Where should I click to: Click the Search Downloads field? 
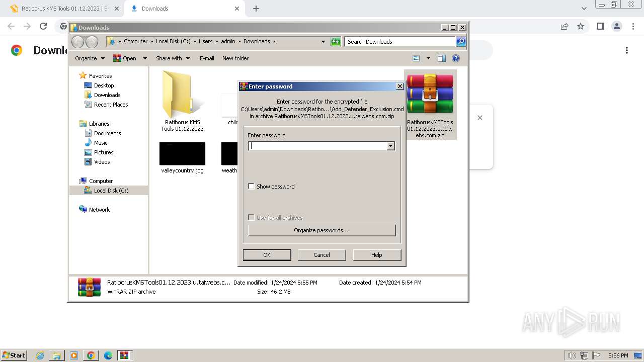tap(400, 42)
